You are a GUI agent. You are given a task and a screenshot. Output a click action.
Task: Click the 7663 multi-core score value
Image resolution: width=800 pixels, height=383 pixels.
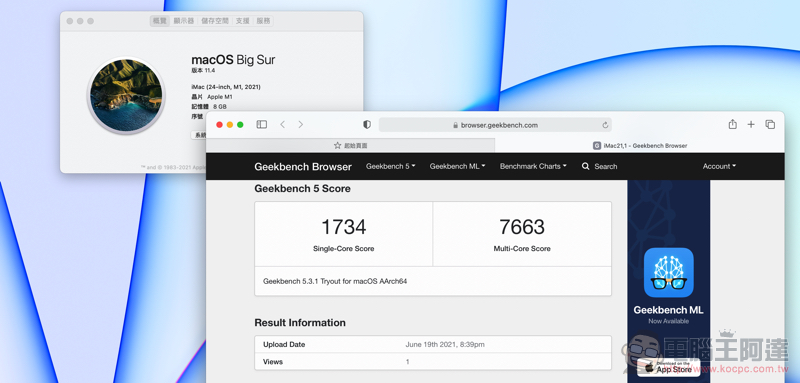point(522,227)
